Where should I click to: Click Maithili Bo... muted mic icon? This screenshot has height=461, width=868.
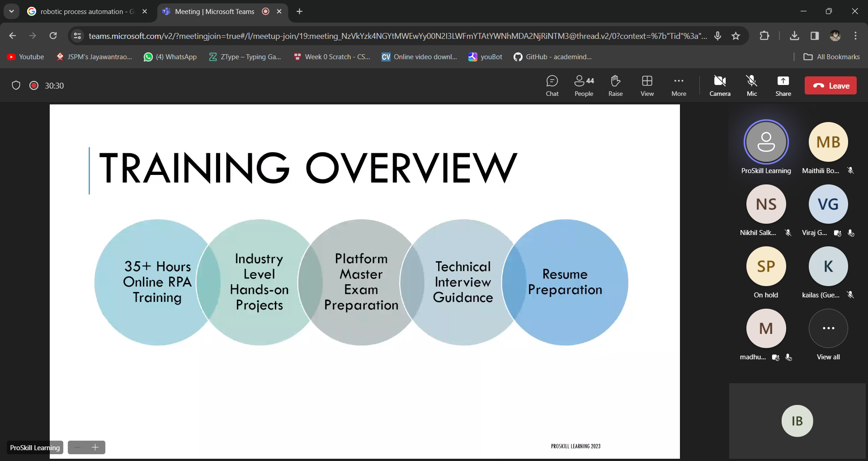[x=850, y=171]
